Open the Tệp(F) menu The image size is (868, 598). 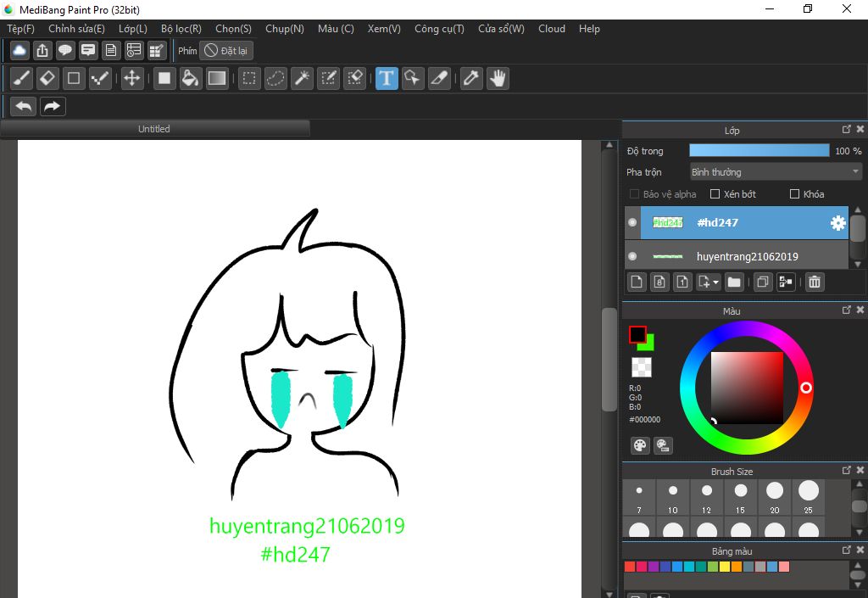point(20,29)
